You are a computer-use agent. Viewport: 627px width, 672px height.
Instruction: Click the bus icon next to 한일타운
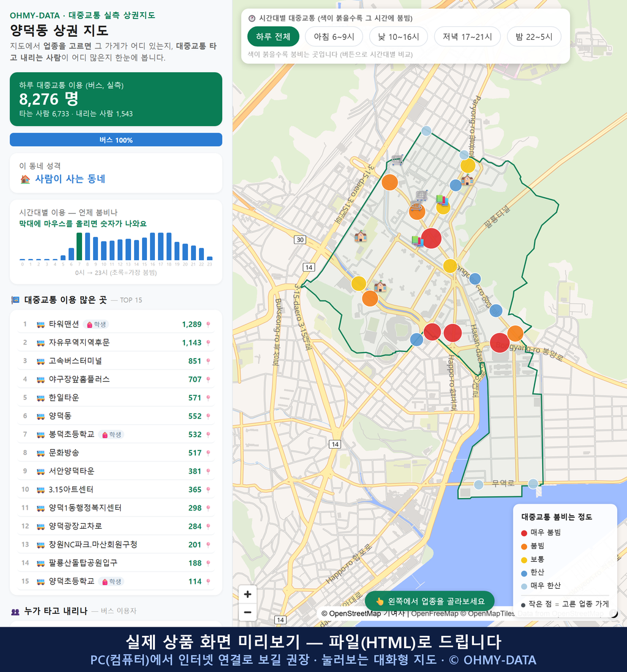pos(41,398)
